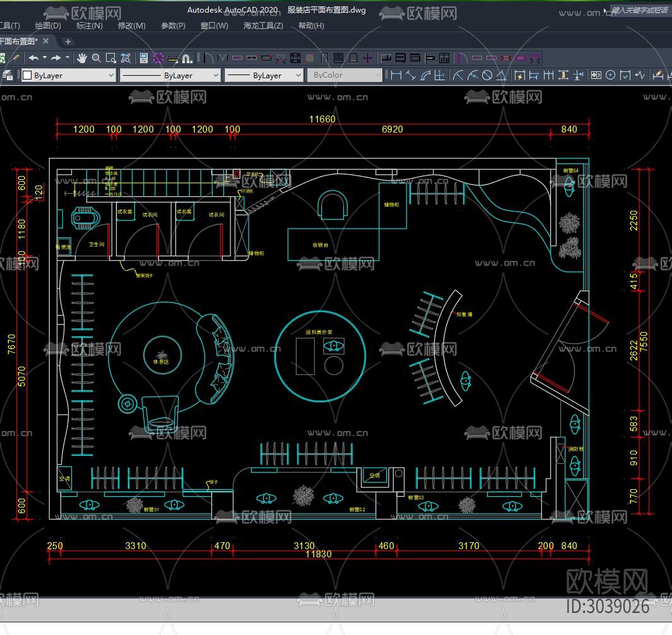Click the Dimension Space icon
This screenshot has width=672, height=635.
[563, 76]
